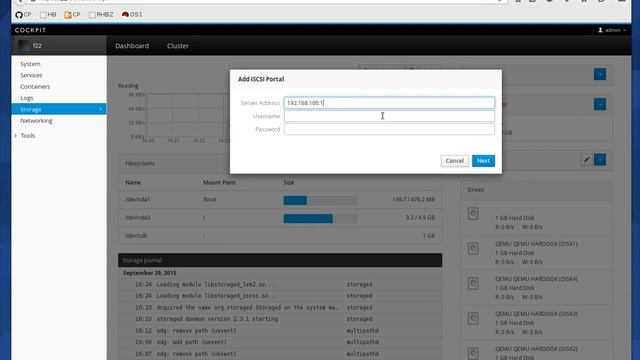Click the Name column header
Screen dimensions: 640x360
[x=133, y=182]
